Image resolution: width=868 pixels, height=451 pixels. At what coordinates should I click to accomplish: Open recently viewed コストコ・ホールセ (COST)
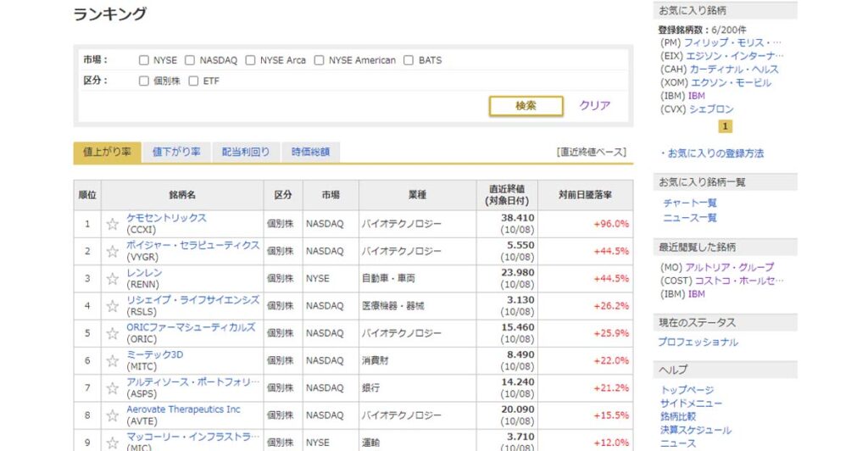(x=739, y=281)
